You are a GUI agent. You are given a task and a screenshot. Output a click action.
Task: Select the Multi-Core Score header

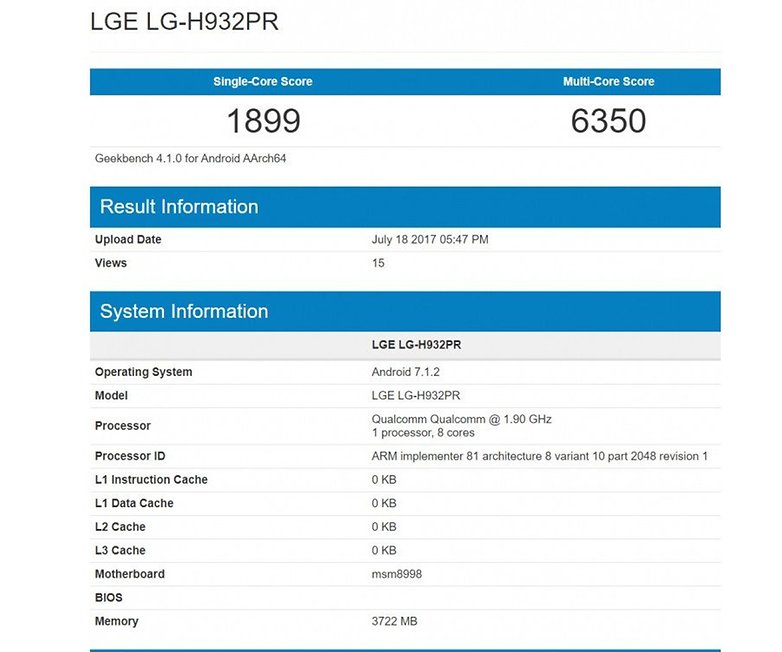[608, 81]
